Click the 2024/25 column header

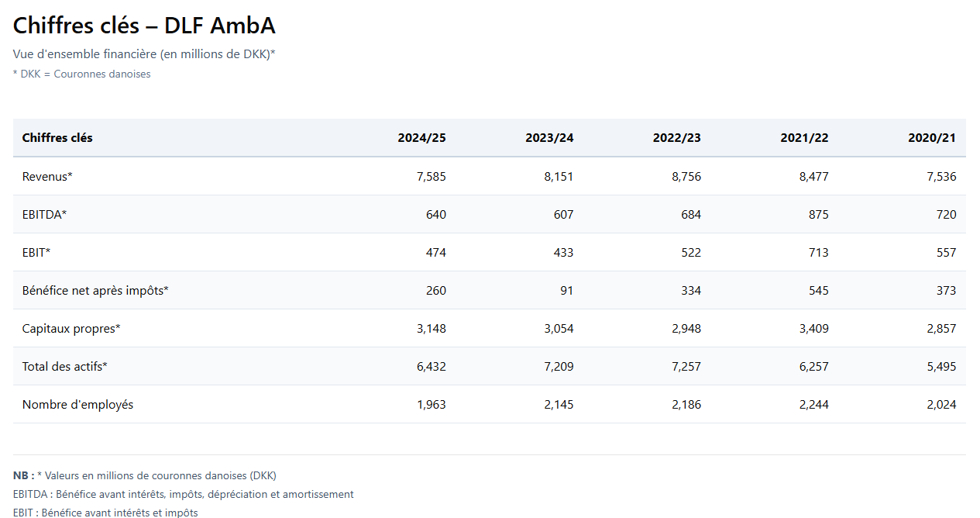pos(421,138)
